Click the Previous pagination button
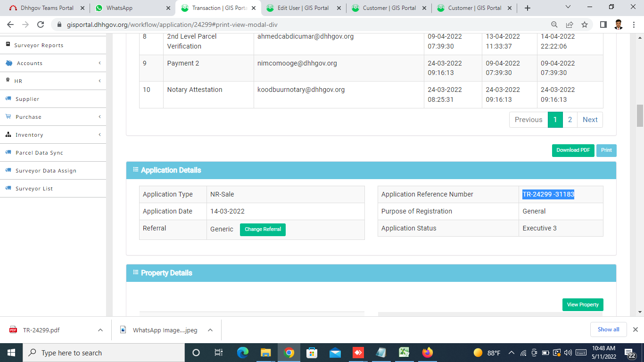Image resolution: width=644 pixels, height=362 pixels. coord(528,120)
